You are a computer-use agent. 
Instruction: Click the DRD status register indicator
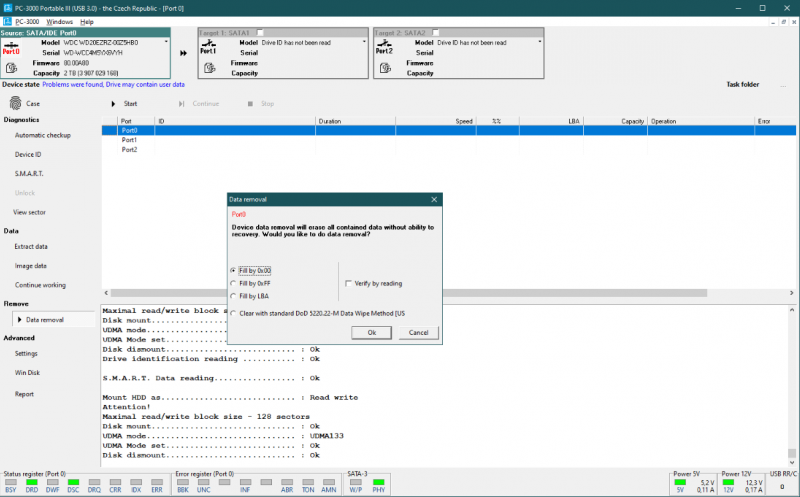pyautogui.click(x=32, y=482)
